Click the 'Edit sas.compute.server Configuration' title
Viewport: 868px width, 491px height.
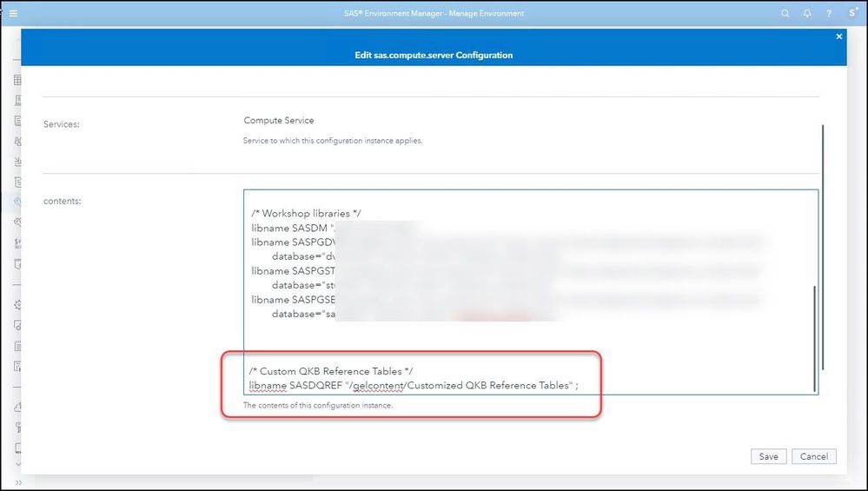(434, 55)
